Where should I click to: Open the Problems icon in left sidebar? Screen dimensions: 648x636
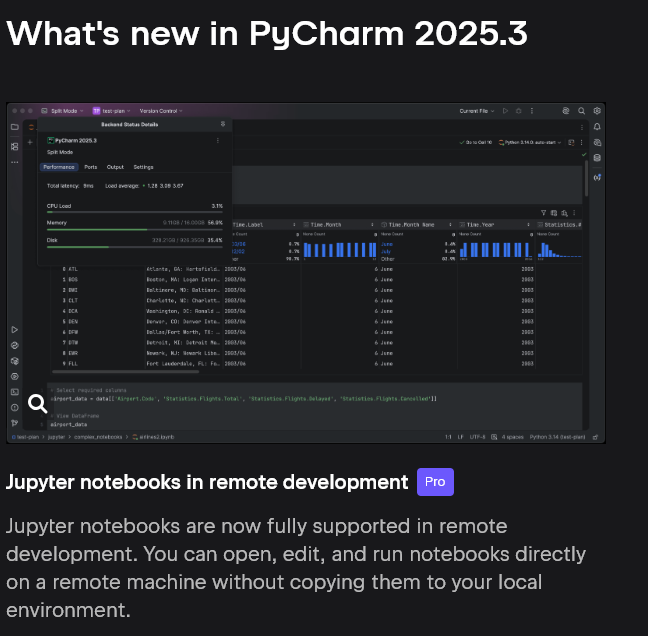click(x=15, y=407)
